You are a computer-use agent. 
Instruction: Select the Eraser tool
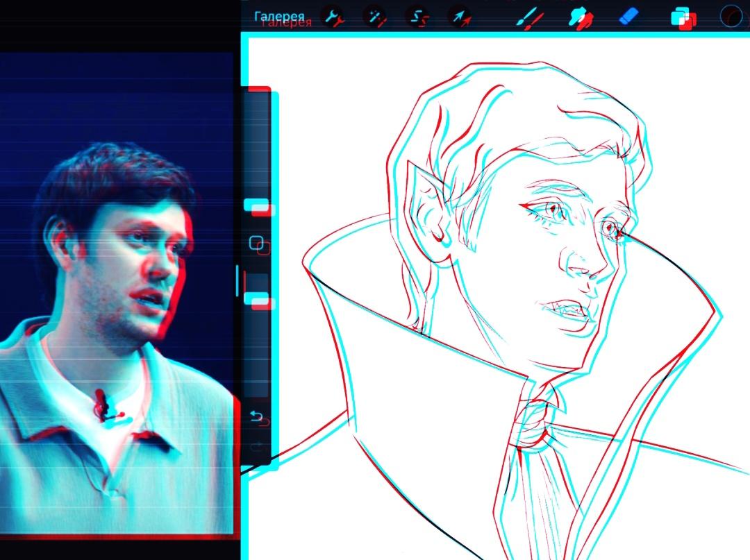pos(628,16)
